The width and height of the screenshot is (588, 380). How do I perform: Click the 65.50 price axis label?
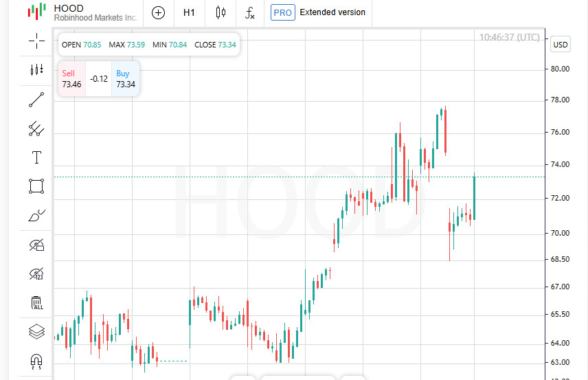[560, 314]
